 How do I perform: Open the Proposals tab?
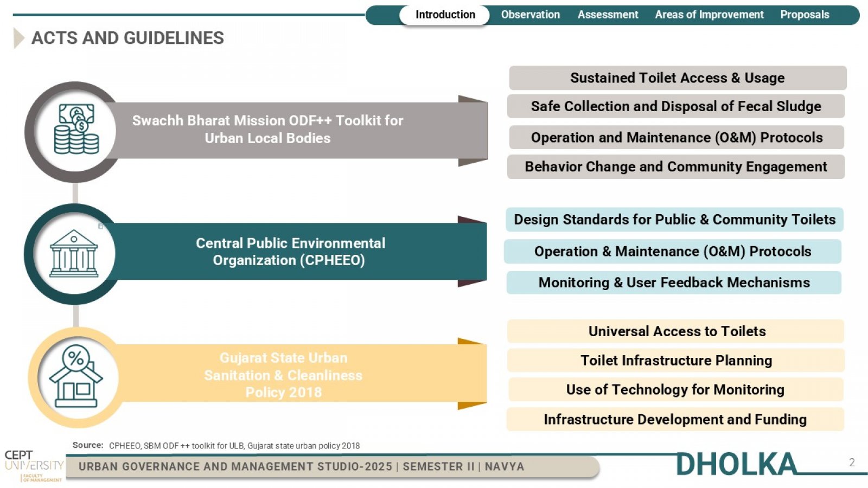point(805,15)
